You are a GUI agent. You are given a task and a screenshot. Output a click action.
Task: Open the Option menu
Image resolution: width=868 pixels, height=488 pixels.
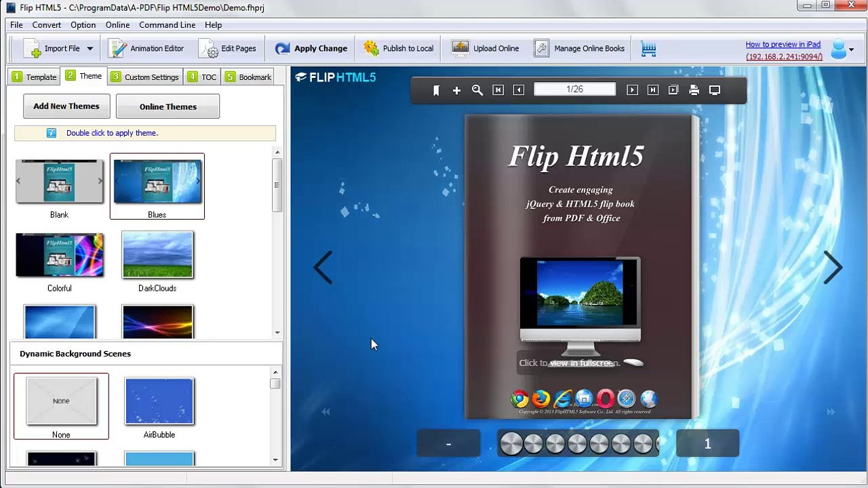coord(83,25)
